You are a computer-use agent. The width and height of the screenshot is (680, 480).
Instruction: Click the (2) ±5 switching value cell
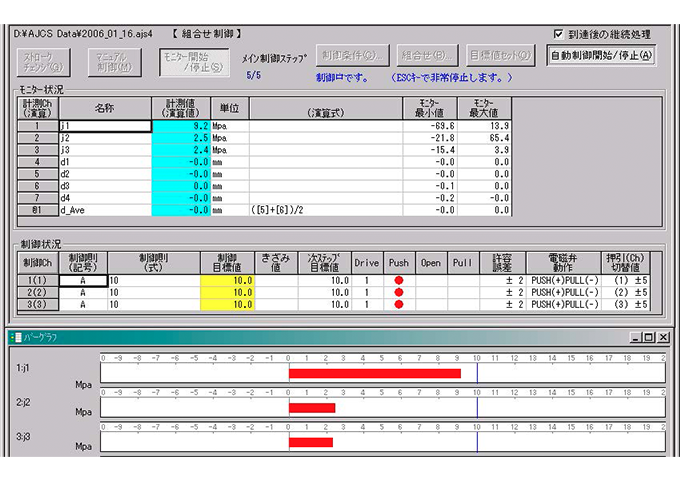click(x=625, y=293)
